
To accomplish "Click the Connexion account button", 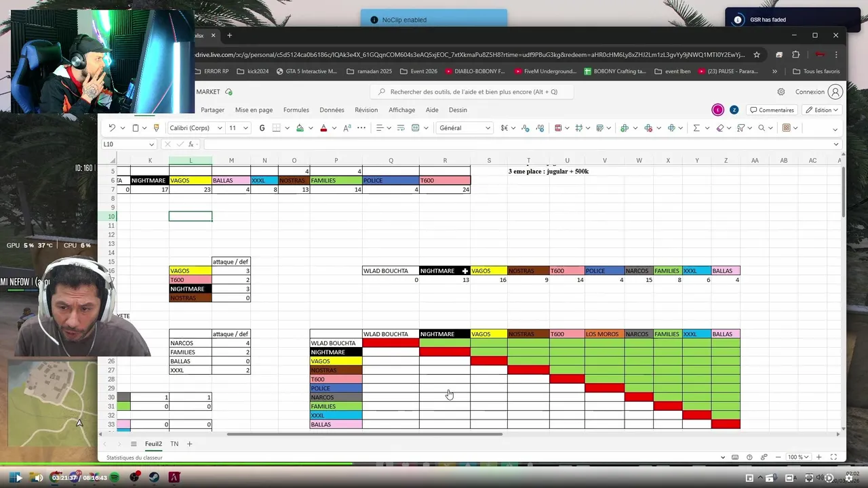I will click(x=818, y=91).
